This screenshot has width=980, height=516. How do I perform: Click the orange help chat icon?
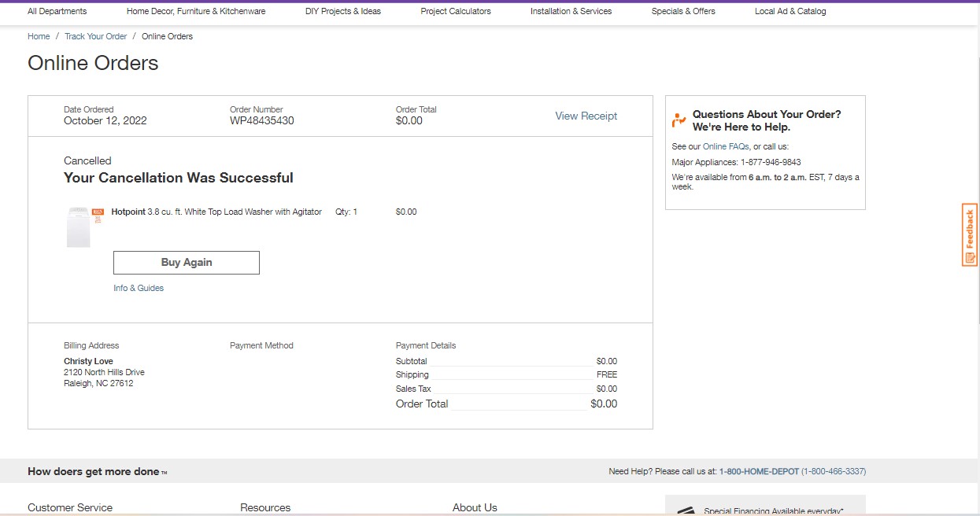tap(679, 120)
